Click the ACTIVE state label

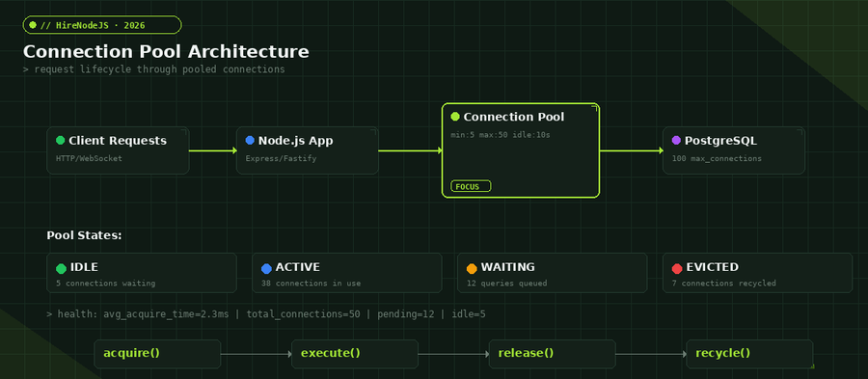pyautogui.click(x=298, y=267)
